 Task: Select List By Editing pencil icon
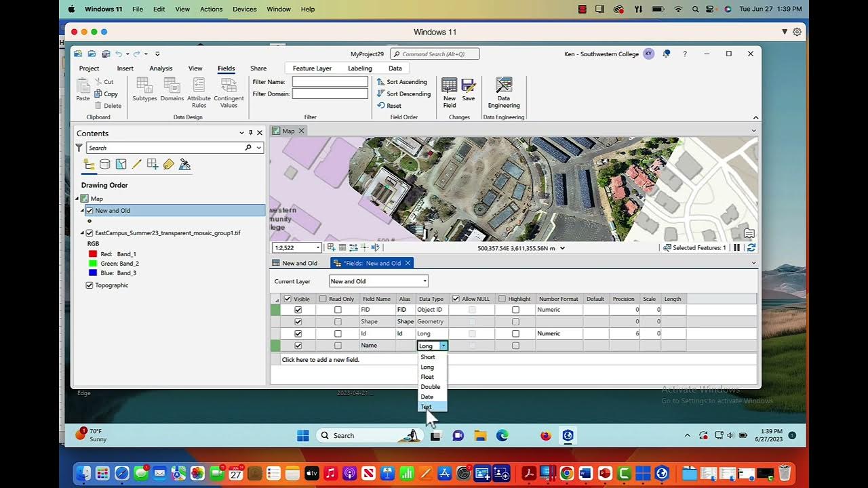coord(136,164)
